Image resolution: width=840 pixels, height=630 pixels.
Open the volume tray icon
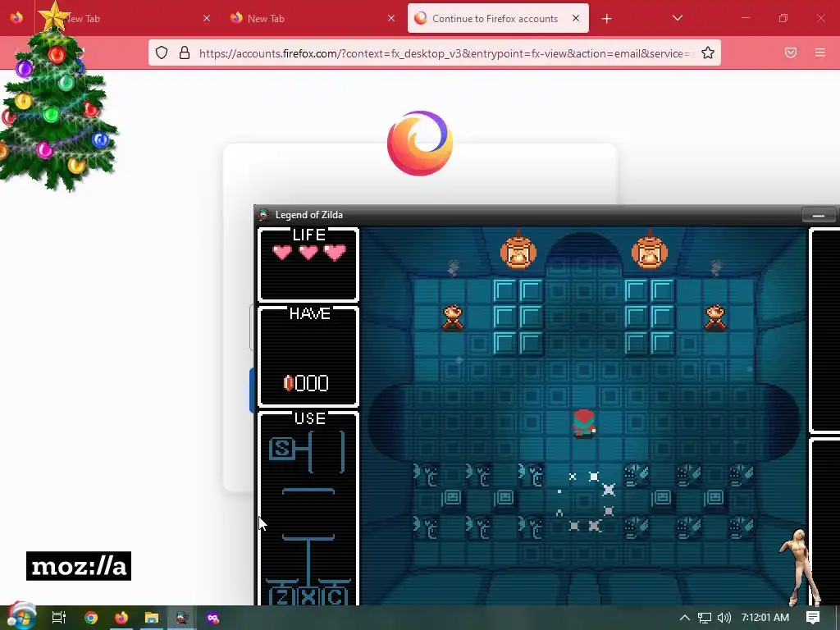tap(724, 618)
